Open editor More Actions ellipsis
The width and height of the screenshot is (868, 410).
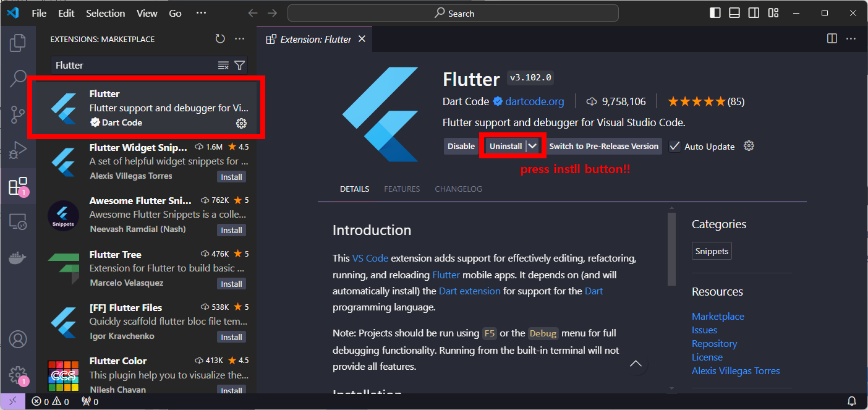click(x=851, y=38)
